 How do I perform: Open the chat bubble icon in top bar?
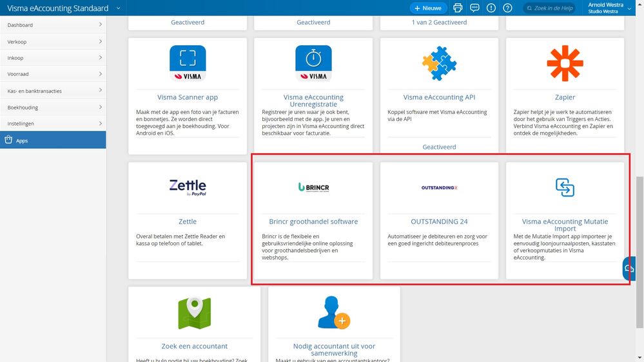click(x=474, y=8)
